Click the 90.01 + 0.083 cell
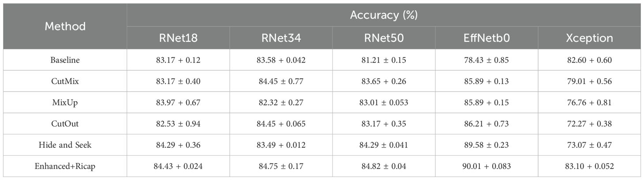This screenshot has width=644, height=180. tap(487, 166)
